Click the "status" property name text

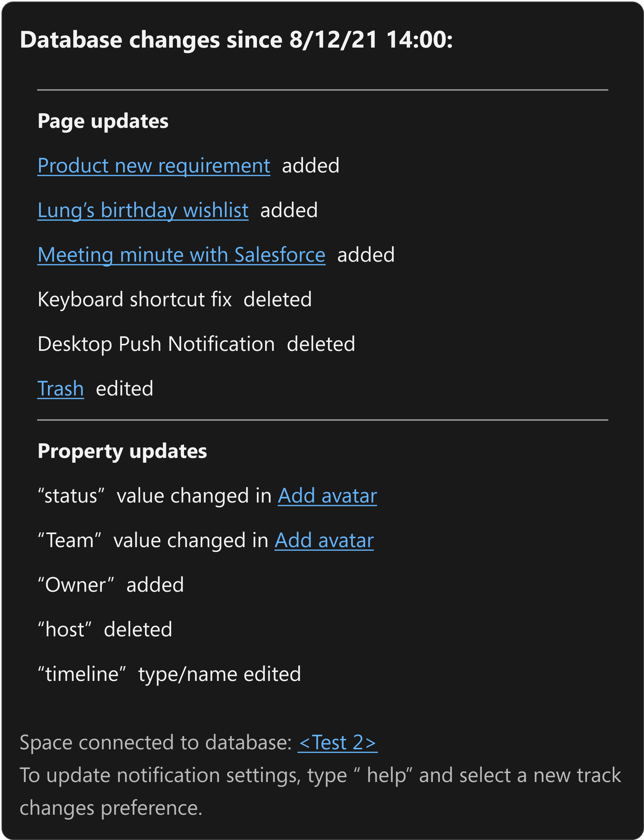tap(71, 496)
